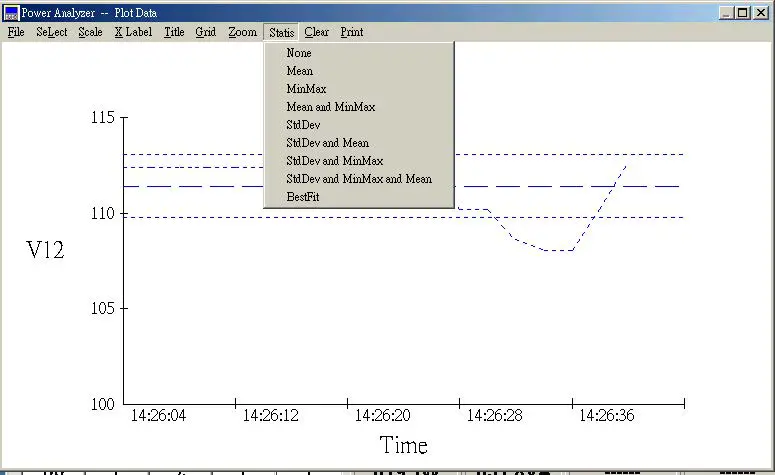Image resolution: width=775 pixels, height=475 pixels.
Task: Maximize the Plot Data window
Action: (742, 13)
